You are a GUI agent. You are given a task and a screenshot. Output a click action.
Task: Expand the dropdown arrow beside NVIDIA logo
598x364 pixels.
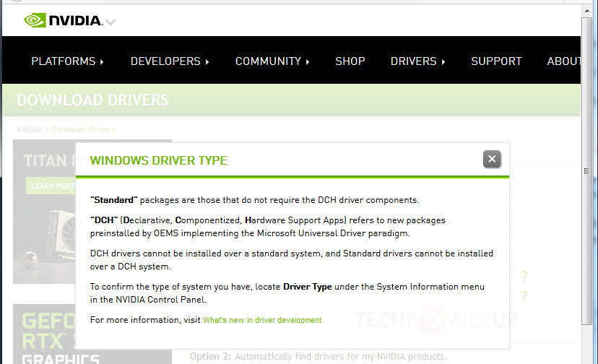[x=110, y=22]
